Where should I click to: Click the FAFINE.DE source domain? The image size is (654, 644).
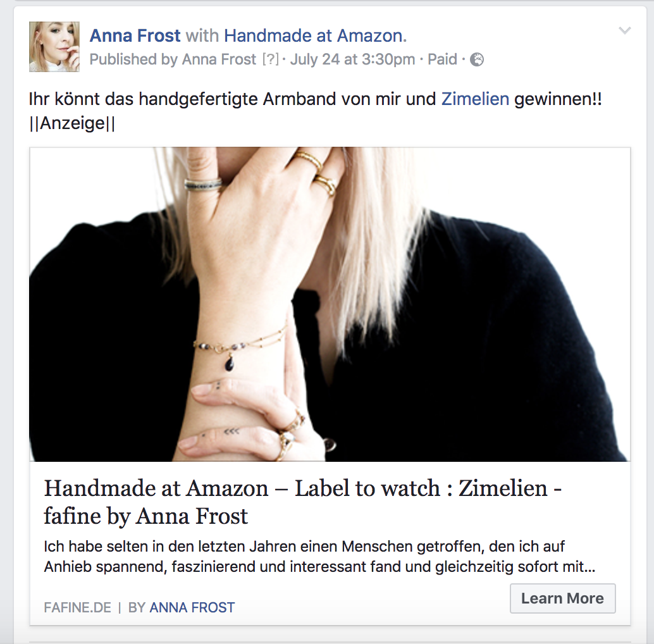tap(78, 607)
